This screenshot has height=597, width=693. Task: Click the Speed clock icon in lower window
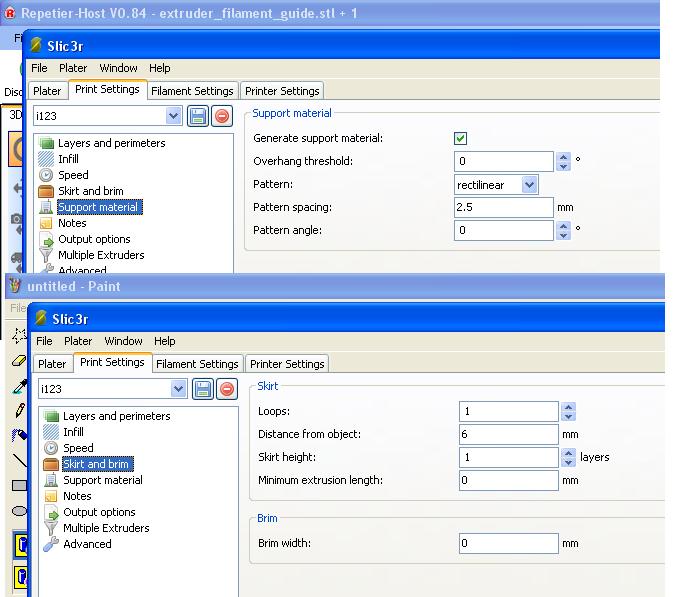click(x=51, y=448)
